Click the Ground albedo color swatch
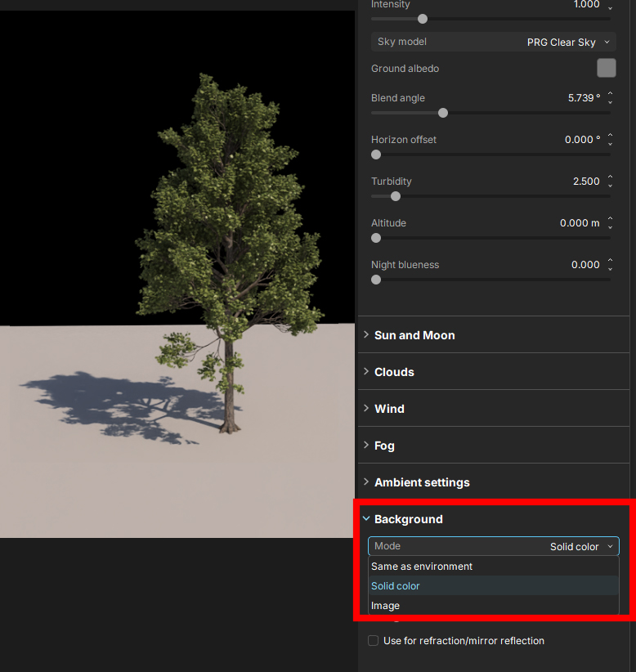The width and height of the screenshot is (636, 672). click(606, 68)
